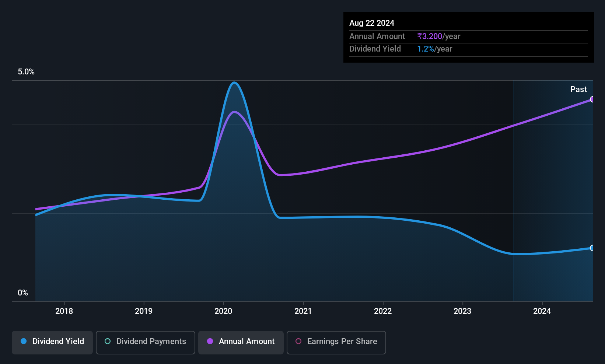The image size is (605, 364).
Task: Click the 'Dividend Yield' label in the tooltip
Action: [x=375, y=49]
